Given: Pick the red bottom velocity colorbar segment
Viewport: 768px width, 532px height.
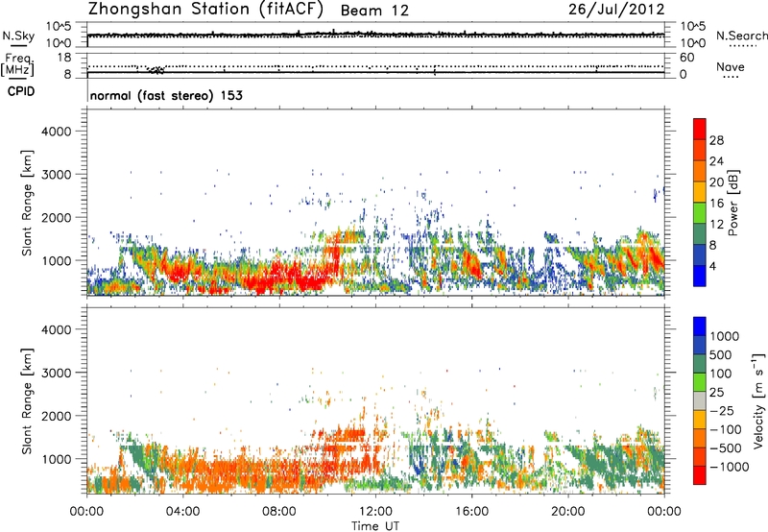Looking at the screenshot, I should click(x=700, y=475).
